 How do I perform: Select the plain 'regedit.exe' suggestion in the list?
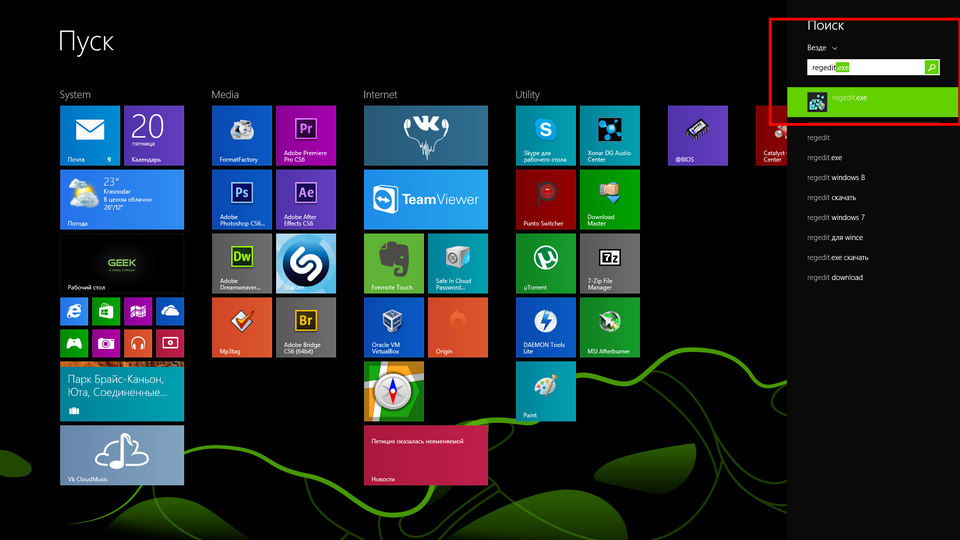click(x=824, y=158)
